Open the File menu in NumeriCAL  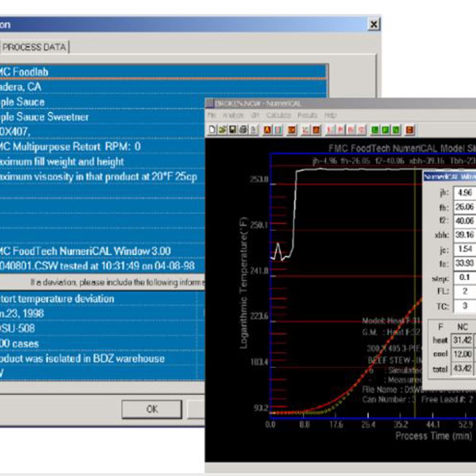(212, 115)
